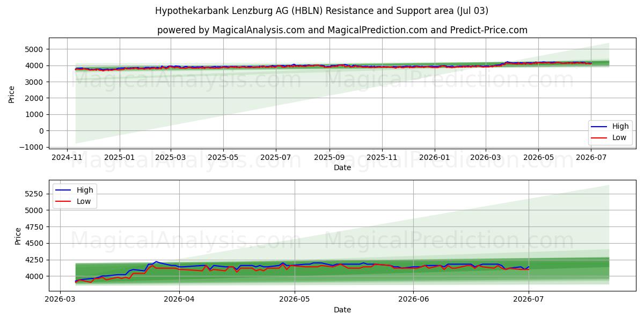The height and width of the screenshot is (322, 644).
Task: Click the '0' price tick label
Action: [x=42, y=131]
